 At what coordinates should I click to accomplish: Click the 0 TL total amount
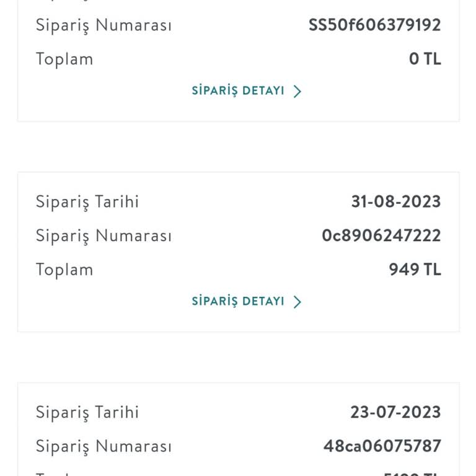(x=425, y=59)
